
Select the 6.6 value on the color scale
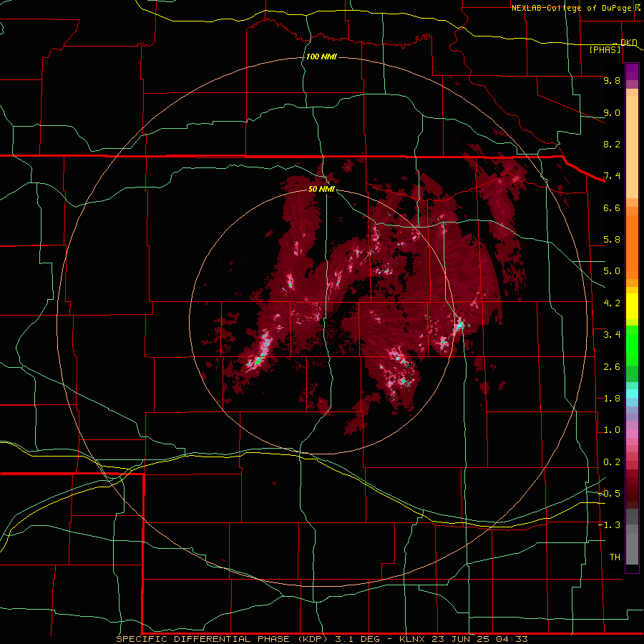612,208
